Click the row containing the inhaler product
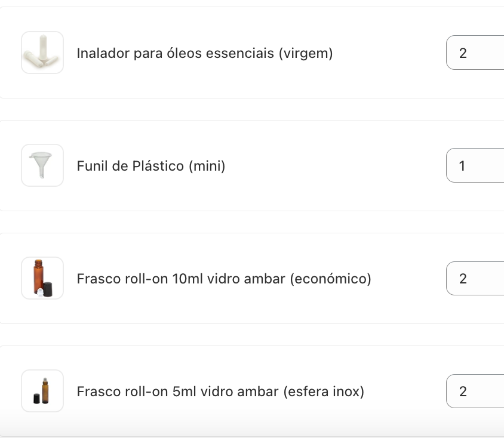Viewport: 504px width, 438px height. point(239,53)
